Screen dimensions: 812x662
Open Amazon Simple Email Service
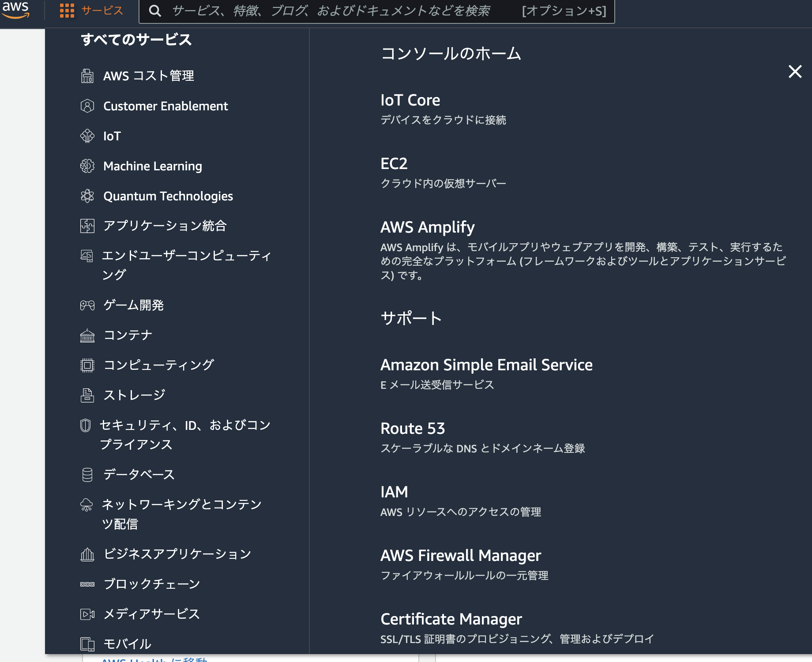tap(486, 365)
